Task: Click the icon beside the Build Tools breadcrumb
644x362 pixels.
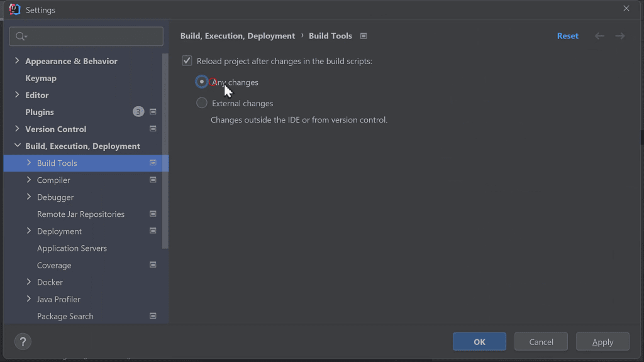Action: pyautogui.click(x=364, y=36)
